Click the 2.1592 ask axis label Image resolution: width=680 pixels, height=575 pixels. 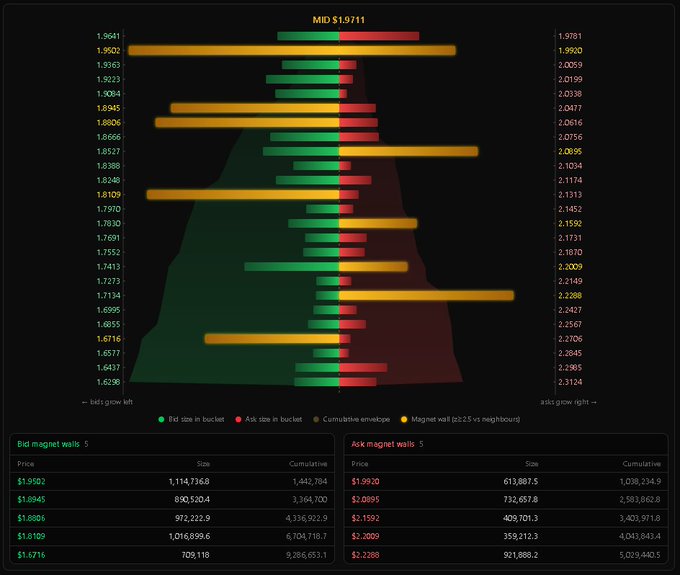pyautogui.click(x=570, y=224)
